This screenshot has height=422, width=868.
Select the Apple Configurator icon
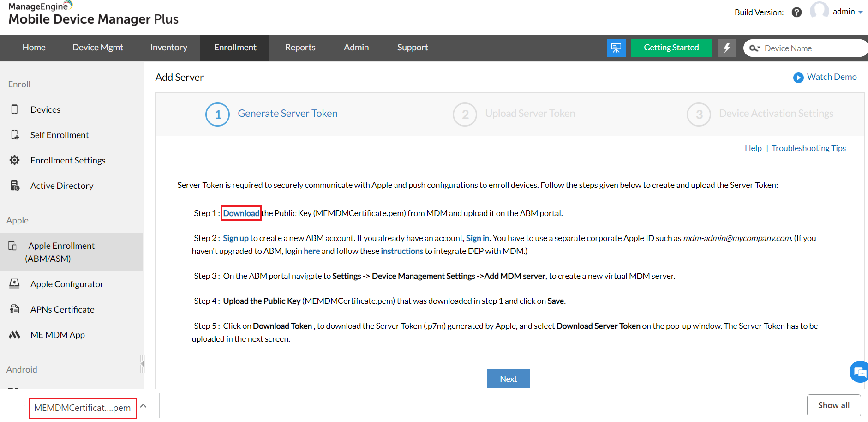[x=14, y=284]
